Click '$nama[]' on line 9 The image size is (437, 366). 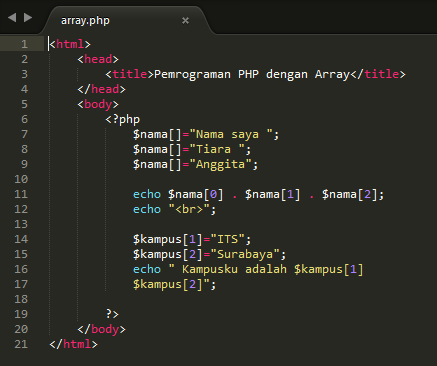click(157, 164)
